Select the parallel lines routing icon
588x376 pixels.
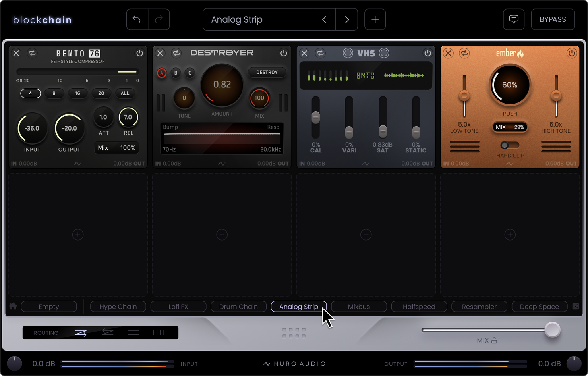[x=133, y=332]
